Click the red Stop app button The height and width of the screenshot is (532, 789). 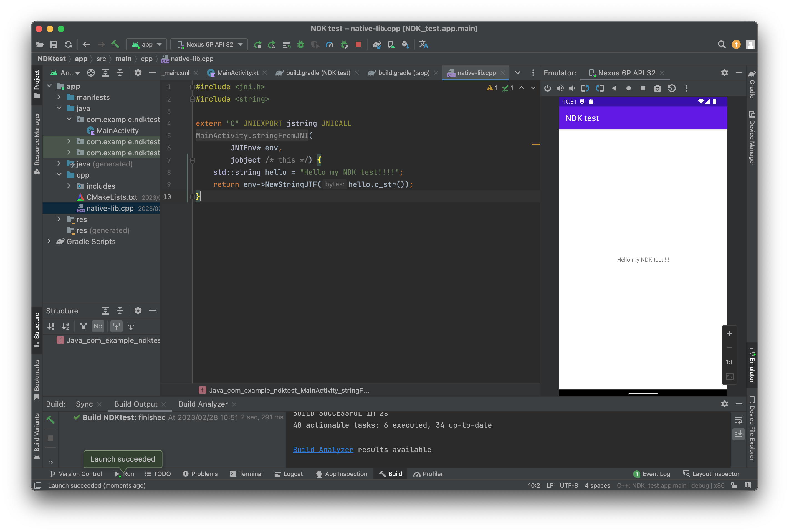(358, 44)
